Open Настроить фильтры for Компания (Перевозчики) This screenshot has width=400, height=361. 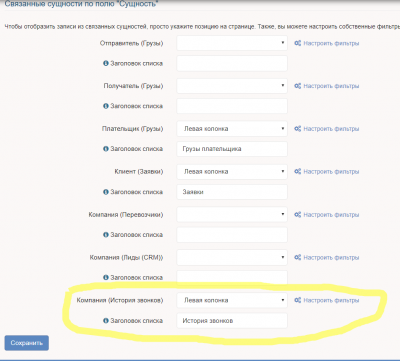click(x=327, y=215)
